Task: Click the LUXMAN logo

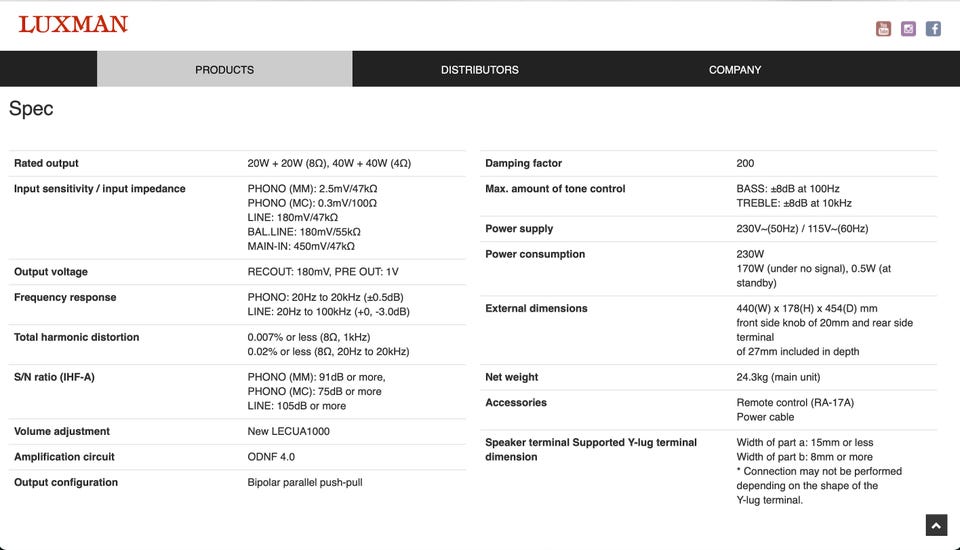Action: 73,24
